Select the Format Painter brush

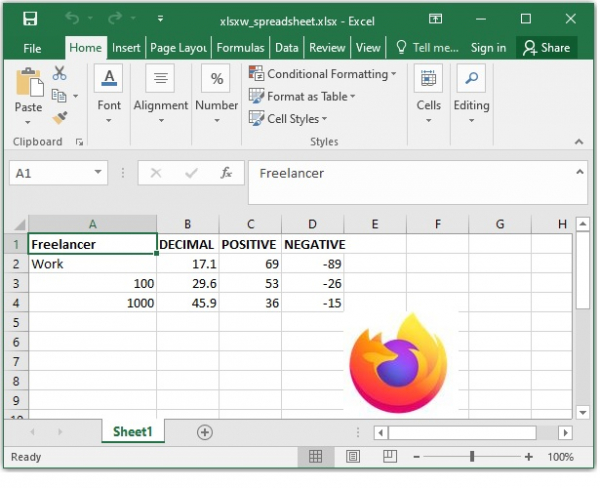(59, 118)
